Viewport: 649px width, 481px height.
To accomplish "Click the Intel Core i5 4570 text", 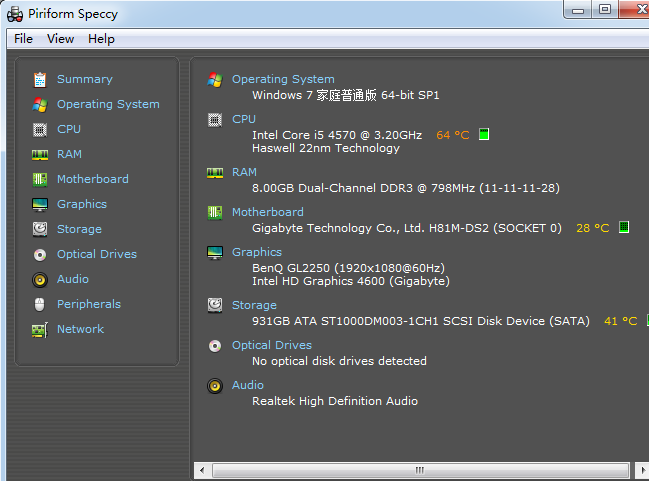I will (x=337, y=135).
